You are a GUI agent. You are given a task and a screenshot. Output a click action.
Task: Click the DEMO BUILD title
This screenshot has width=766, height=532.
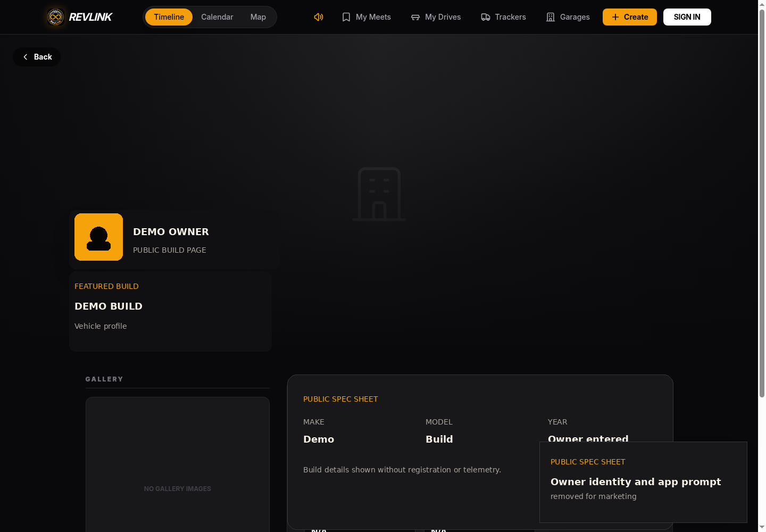pos(109,306)
